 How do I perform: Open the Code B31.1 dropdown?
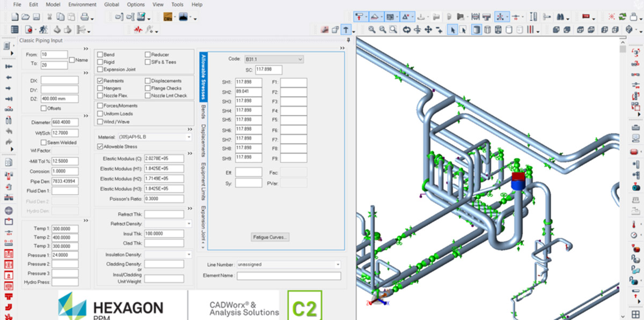(300, 59)
